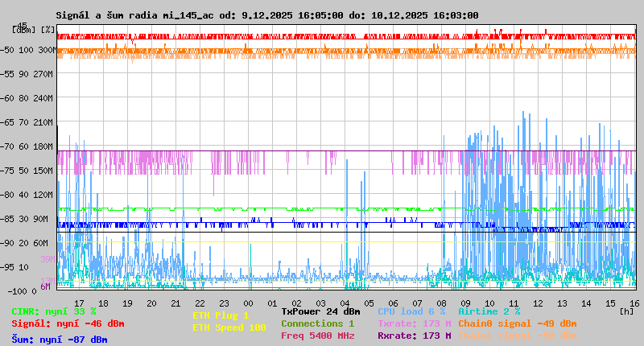Click the CINR legend label in green
The height and width of the screenshot is (346, 644).
coord(53,311)
